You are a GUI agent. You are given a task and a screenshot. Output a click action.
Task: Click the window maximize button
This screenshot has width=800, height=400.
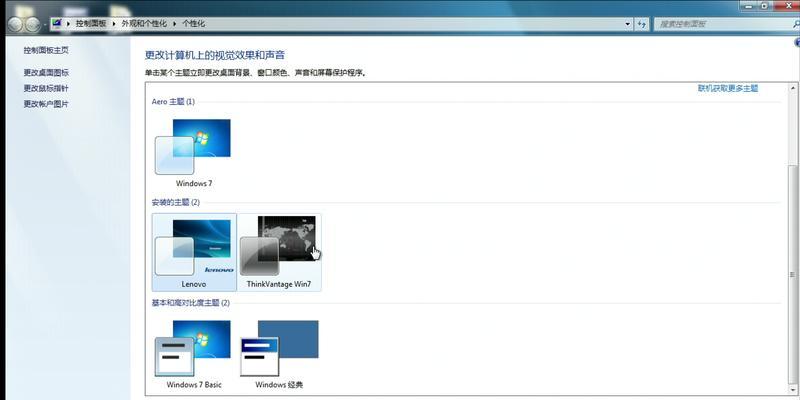tap(764, 6)
